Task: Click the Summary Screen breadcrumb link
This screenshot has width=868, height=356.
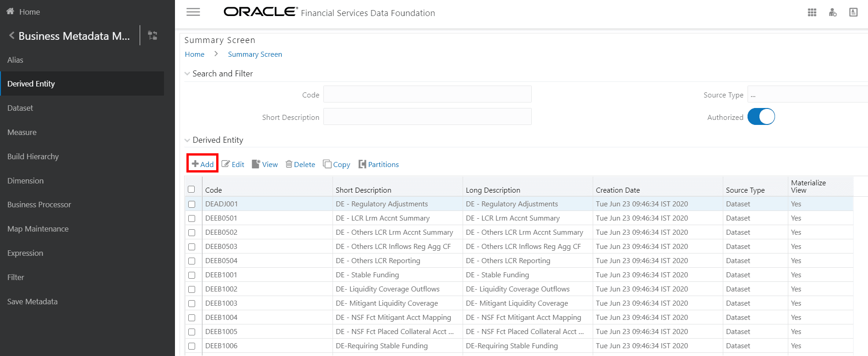Action: click(255, 54)
